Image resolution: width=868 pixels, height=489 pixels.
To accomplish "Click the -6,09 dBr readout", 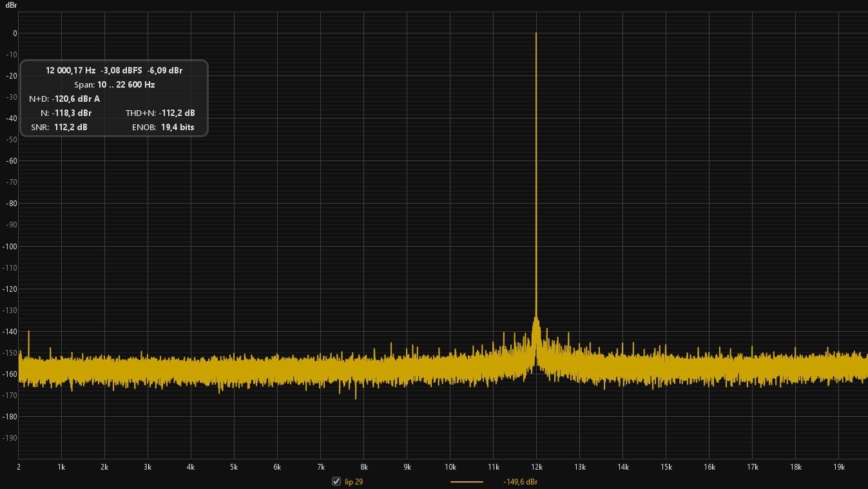I will (x=165, y=70).
